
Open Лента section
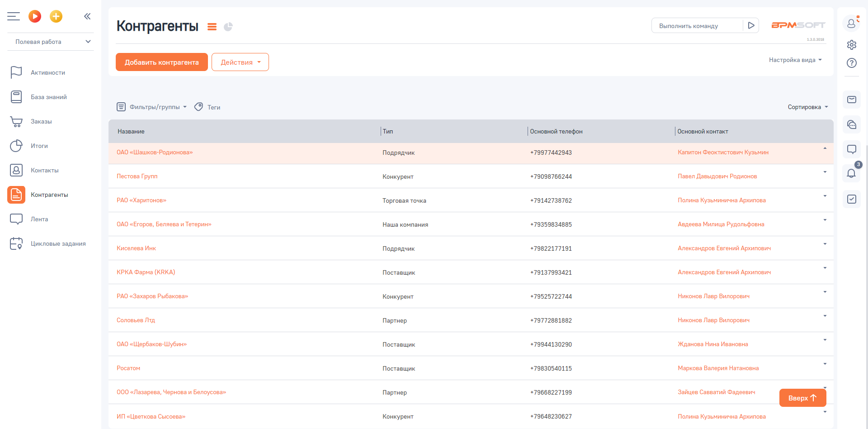39,219
